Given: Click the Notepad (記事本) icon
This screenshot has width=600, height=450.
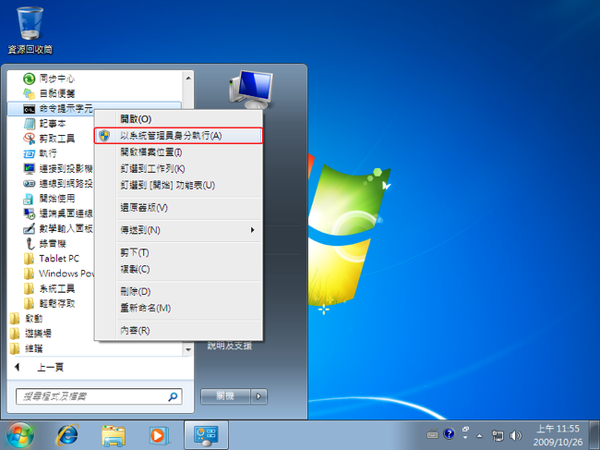Looking at the screenshot, I should click(29, 124).
